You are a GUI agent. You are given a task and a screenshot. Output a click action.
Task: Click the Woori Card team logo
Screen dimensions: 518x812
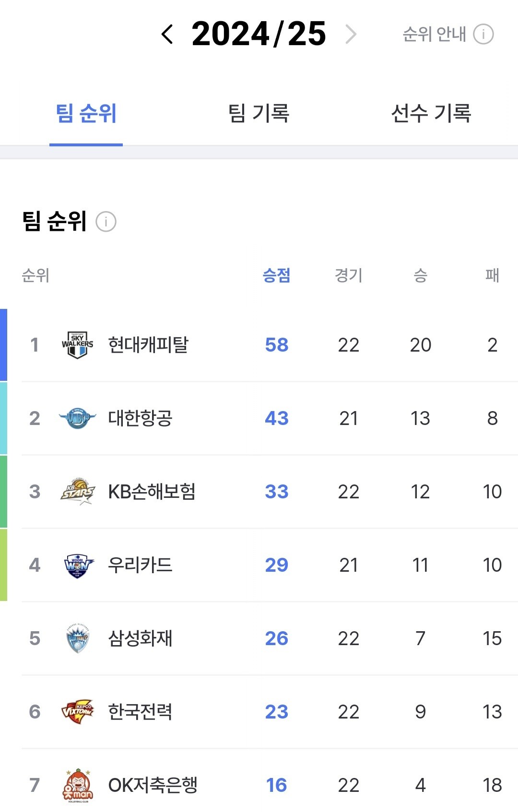[x=78, y=565]
